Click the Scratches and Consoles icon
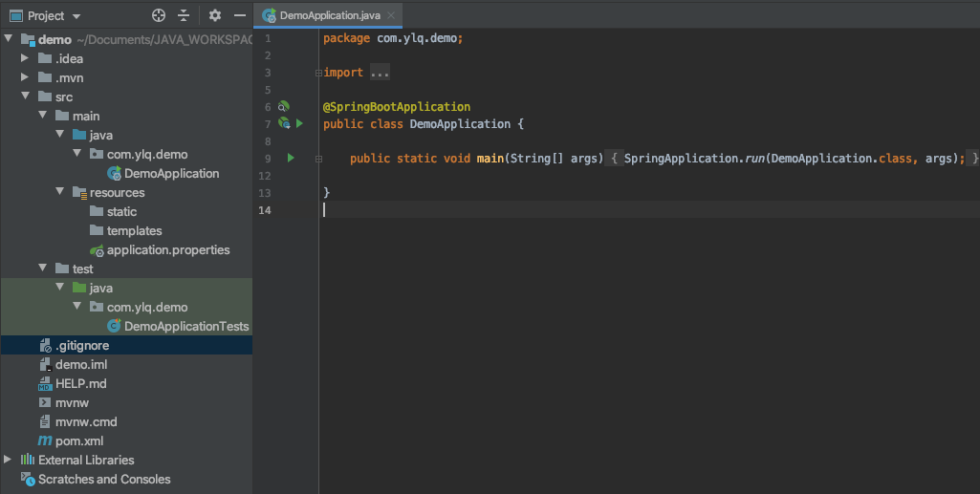This screenshot has height=494, width=980. point(28,479)
